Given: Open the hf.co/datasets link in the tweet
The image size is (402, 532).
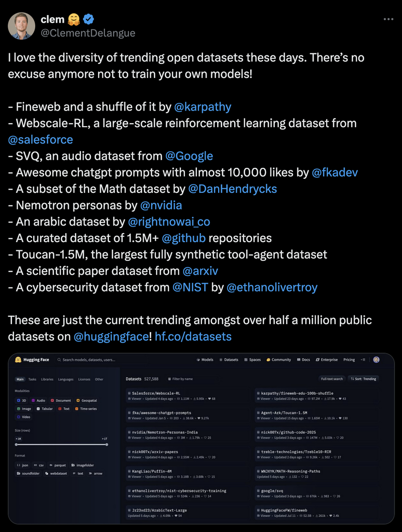Looking at the screenshot, I should (x=193, y=337).
